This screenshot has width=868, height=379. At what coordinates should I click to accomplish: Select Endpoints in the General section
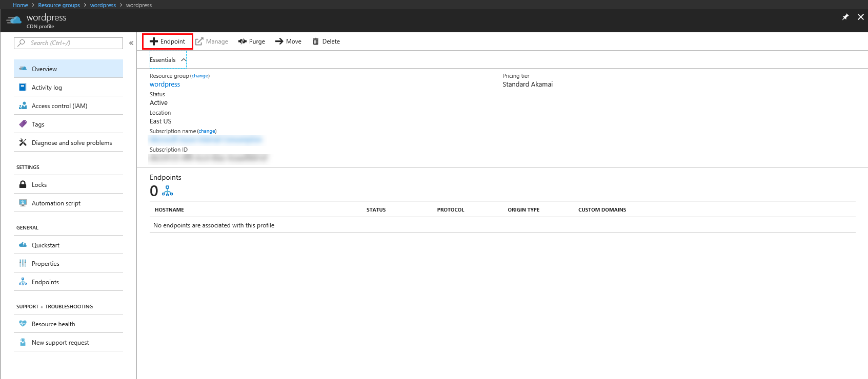point(69,282)
